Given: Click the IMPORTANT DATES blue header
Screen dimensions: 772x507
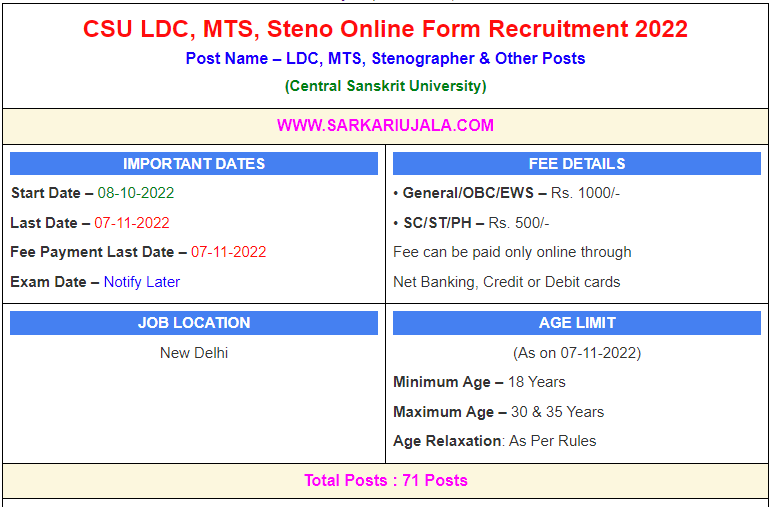Looking at the screenshot, I should click(x=194, y=164).
